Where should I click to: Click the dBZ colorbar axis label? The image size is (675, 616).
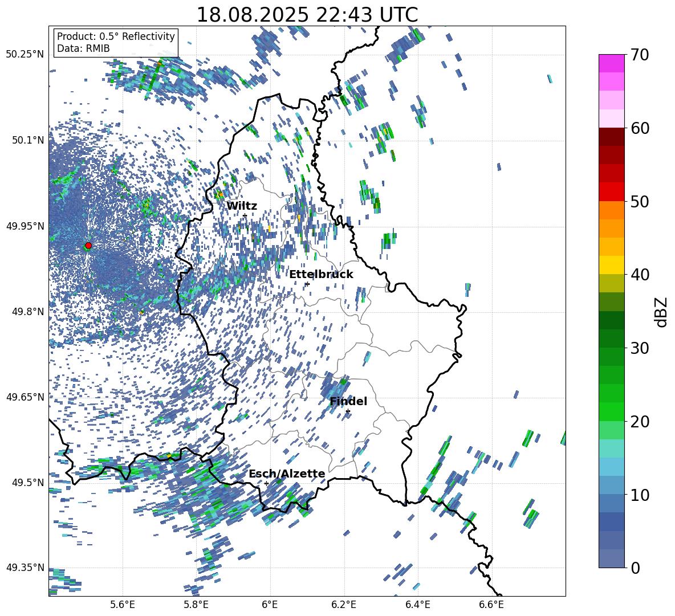(x=662, y=312)
